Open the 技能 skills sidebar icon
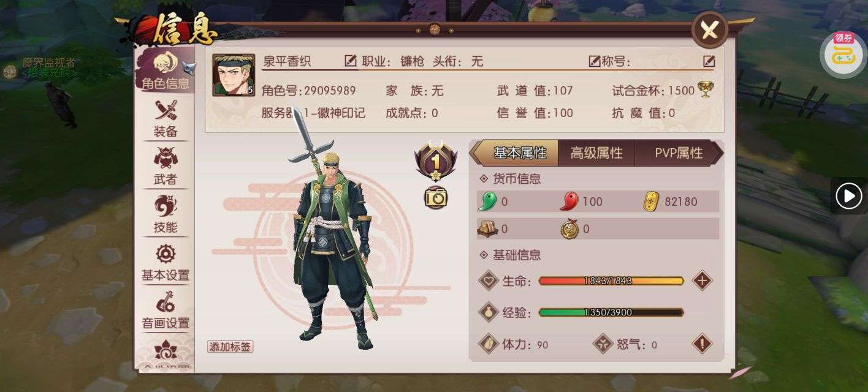This screenshot has width=868, height=392. point(166,214)
